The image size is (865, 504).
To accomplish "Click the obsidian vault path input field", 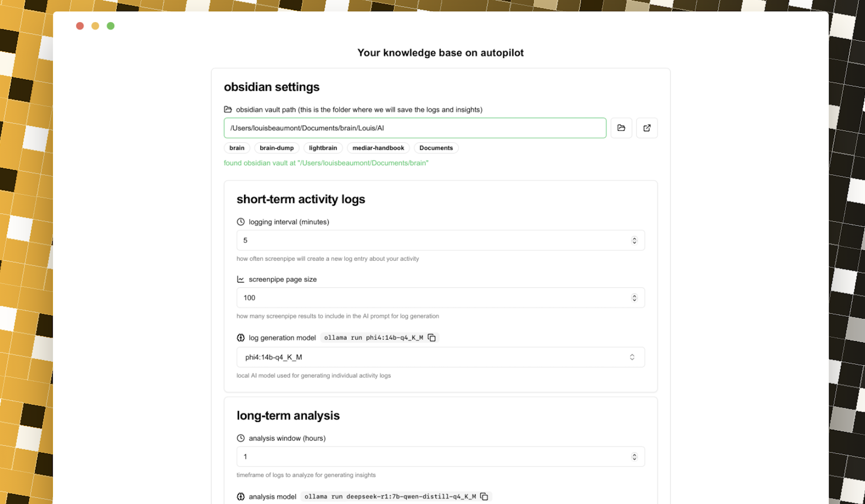I will click(x=415, y=128).
